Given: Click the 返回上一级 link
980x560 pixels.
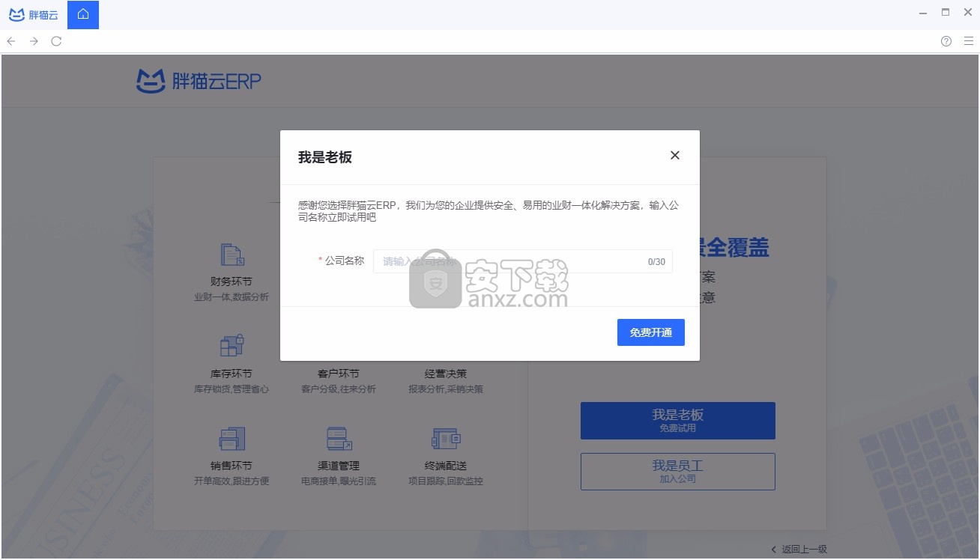Looking at the screenshot, I should [x=799, y=550].
